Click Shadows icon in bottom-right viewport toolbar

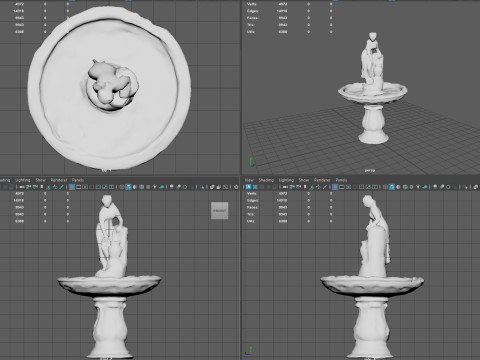click(x=425, y=187)
